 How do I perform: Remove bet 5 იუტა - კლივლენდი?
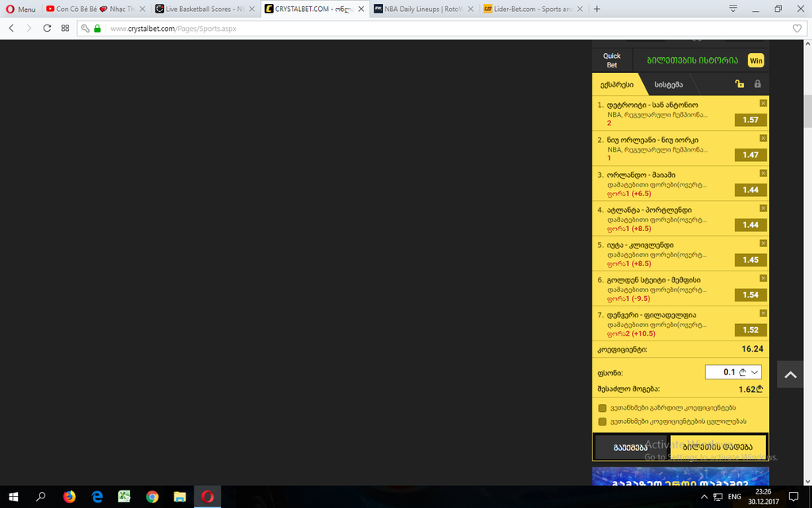pyautogui.click(x=763, y=243)
